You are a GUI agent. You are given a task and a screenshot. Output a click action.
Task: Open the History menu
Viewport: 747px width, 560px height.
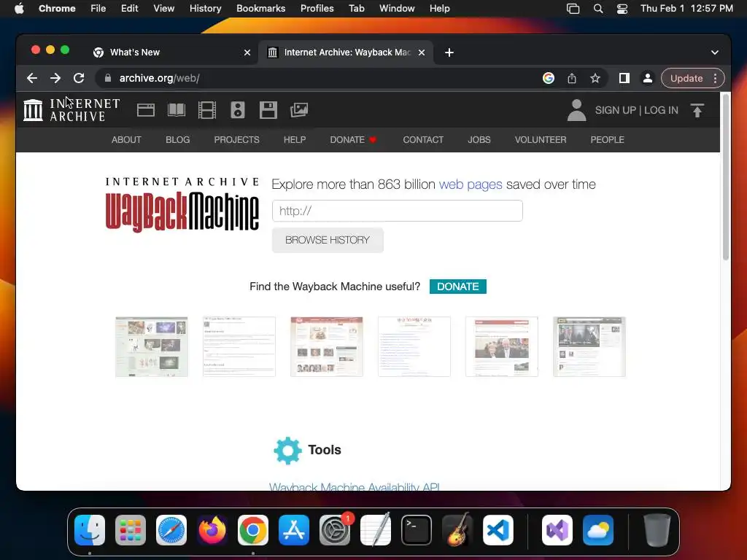(205, 9)
